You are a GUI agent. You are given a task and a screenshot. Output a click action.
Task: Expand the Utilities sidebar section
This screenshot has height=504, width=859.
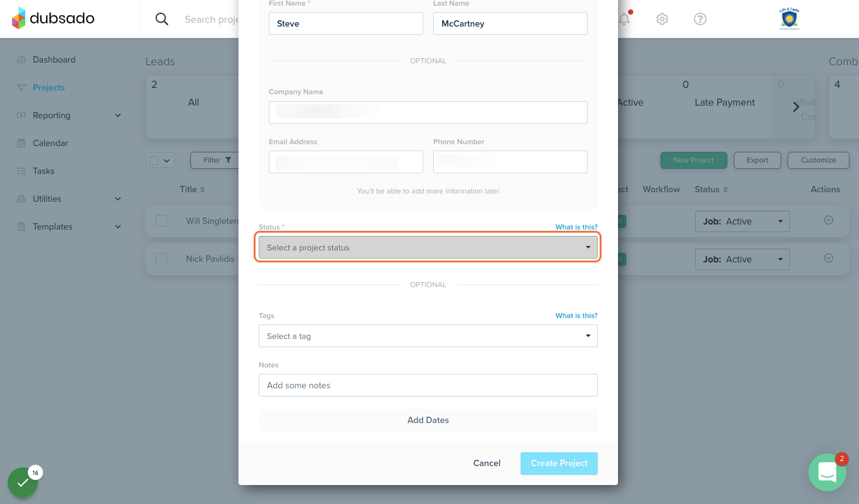click(x=118, y=199)
